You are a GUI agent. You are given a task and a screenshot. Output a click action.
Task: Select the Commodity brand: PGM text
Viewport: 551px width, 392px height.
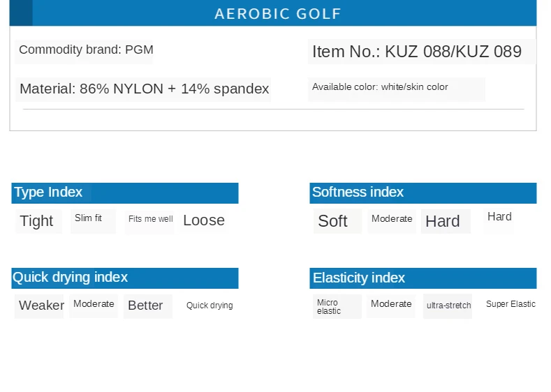[86, 50]
